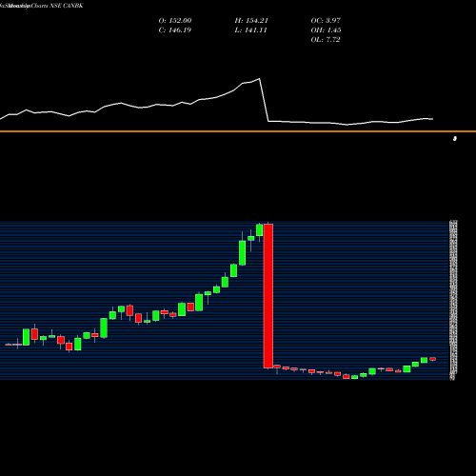This screenshot has width=476, height=476.
Task: Click the price axis labels at chart right
Action: click(453, 300)
